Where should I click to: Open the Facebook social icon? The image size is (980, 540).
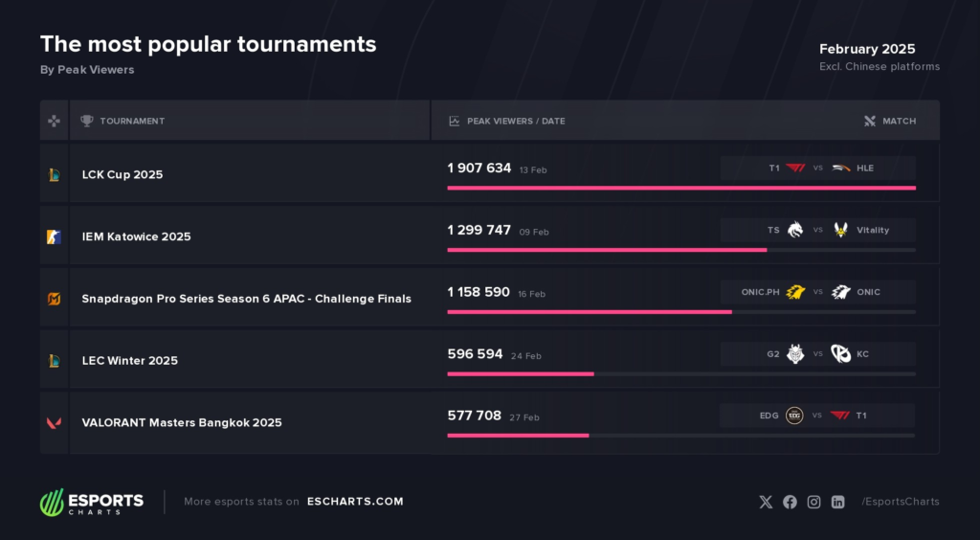[x=790, y=502]
